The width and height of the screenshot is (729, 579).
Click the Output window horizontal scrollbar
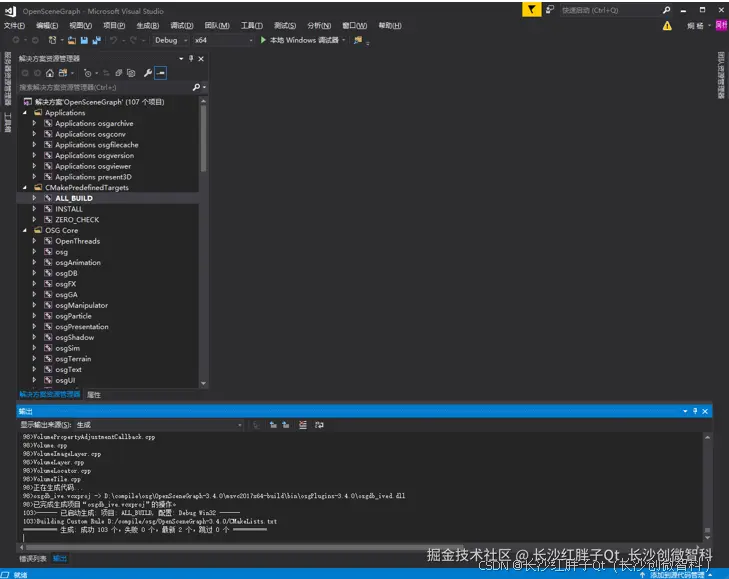point(244,547)
